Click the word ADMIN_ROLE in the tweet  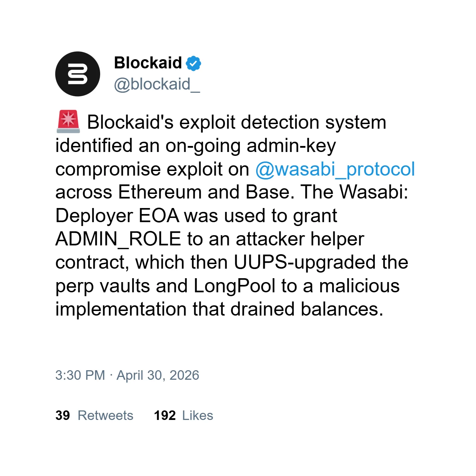118,239
